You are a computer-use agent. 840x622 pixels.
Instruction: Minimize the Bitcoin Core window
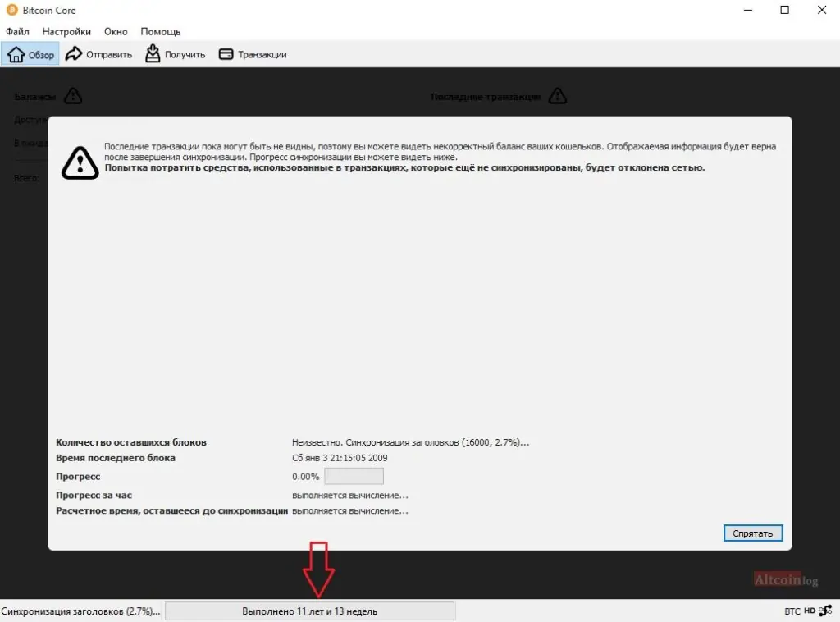748,10
